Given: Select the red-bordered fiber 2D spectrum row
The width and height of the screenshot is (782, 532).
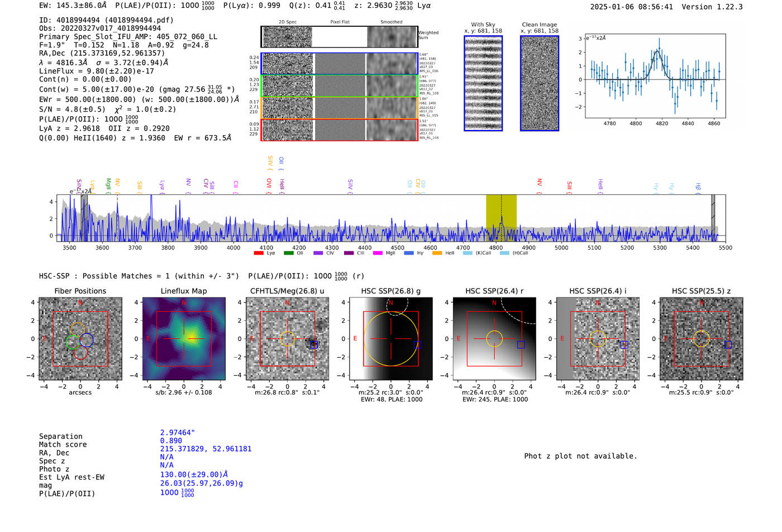Looking at the screenshot, I should point(339,130).
